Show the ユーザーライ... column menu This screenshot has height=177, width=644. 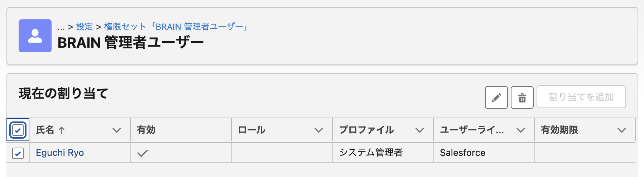(x=520, y=130)
